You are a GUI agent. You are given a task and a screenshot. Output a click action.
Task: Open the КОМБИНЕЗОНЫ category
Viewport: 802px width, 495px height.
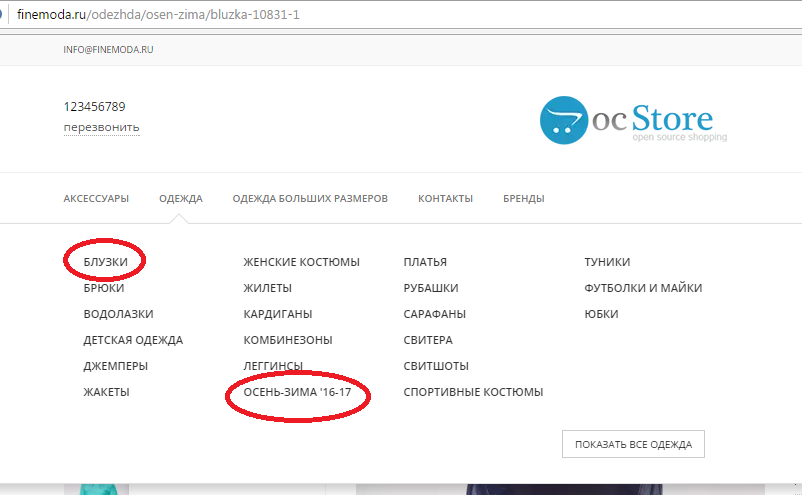pos(288,340)
